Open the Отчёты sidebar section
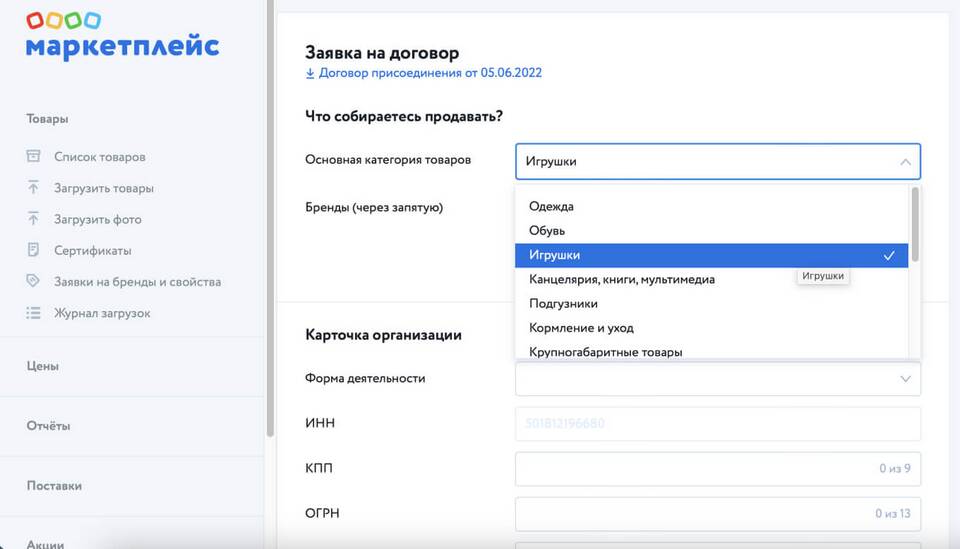 pyautogui.click(x=48, y=426)
